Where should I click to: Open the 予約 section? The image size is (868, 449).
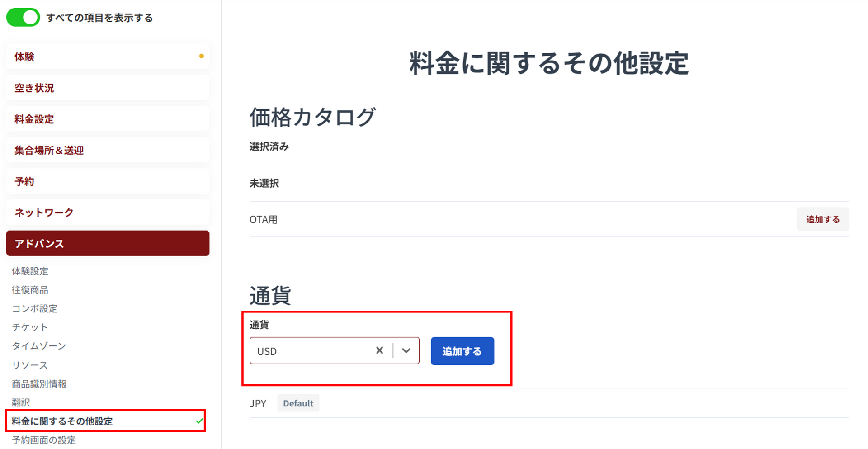(108, 181)
